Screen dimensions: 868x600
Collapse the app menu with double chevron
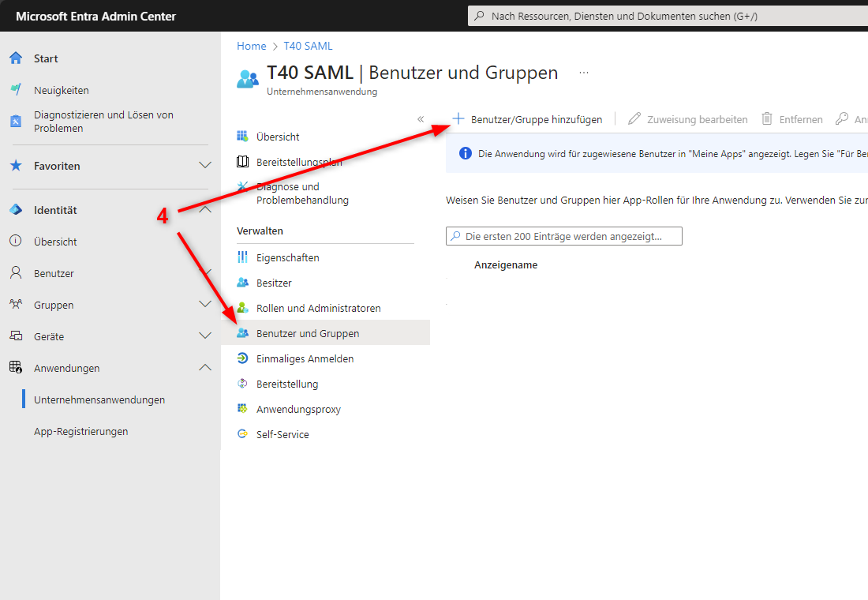[x=421, y=119]
